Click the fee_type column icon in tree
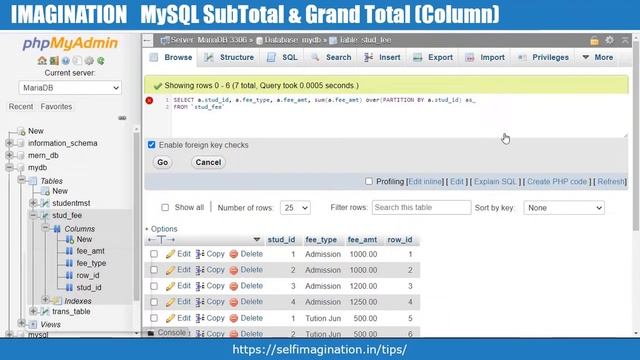Screen dimensions: 640x360 pos(69,263)
